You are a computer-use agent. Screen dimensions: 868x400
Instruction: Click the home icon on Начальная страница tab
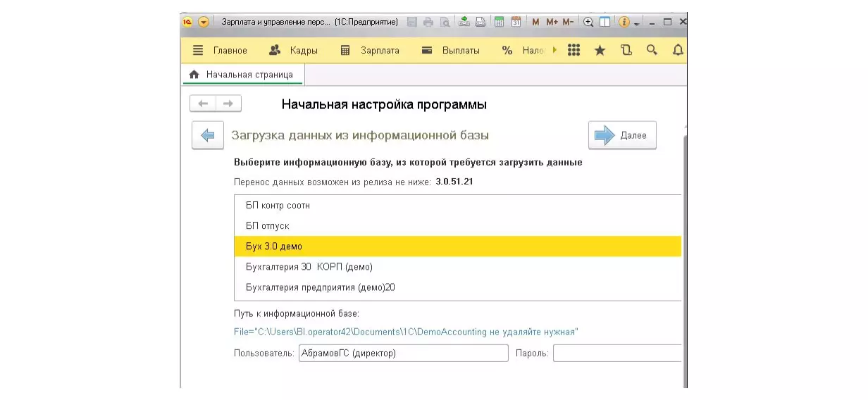coord(194,74)
